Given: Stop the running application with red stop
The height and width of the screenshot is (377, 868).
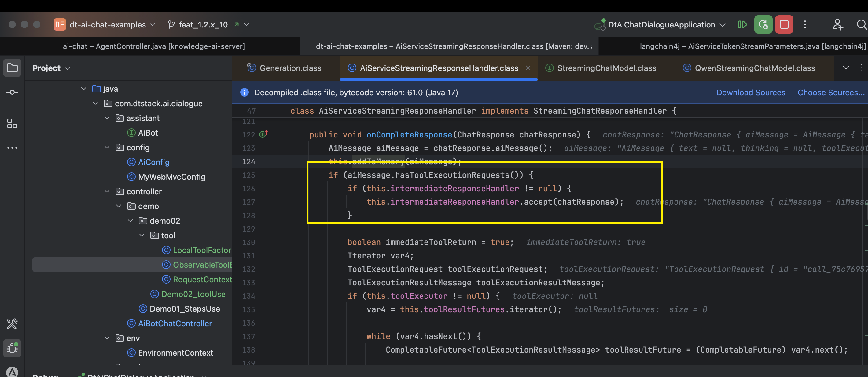Looking at the screenshot, I should click(x=784, y=25).
